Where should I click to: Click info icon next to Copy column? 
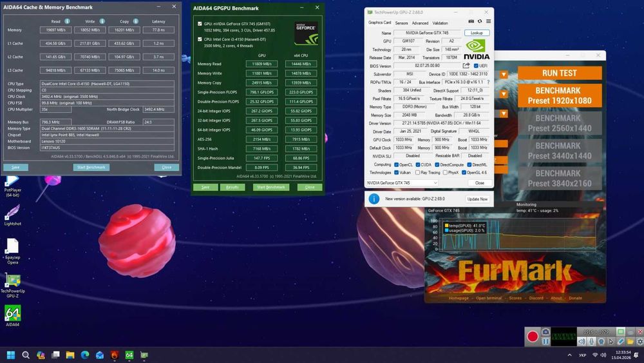click(135, 21)
